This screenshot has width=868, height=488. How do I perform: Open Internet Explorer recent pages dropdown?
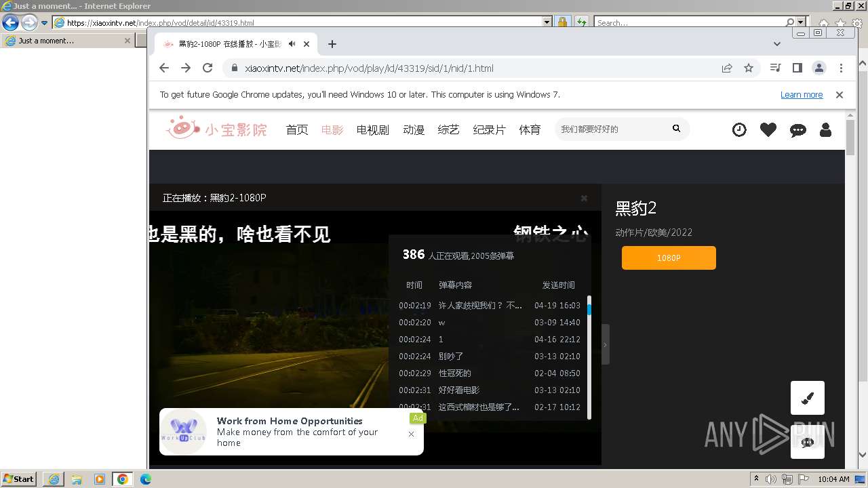45,22
